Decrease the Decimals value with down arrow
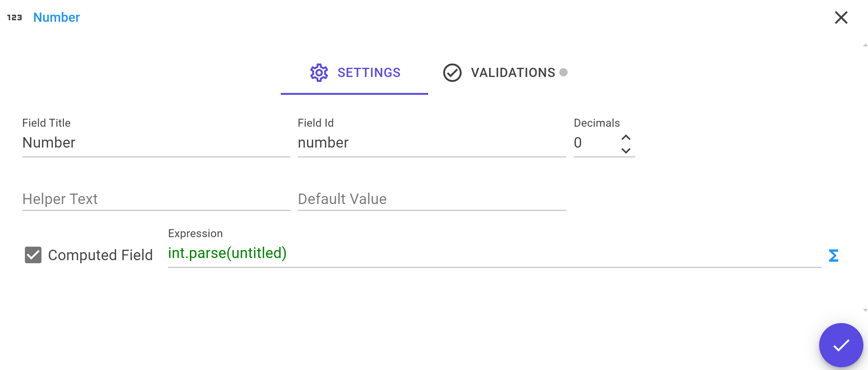The image size is (868, 370). coord(626,151)
